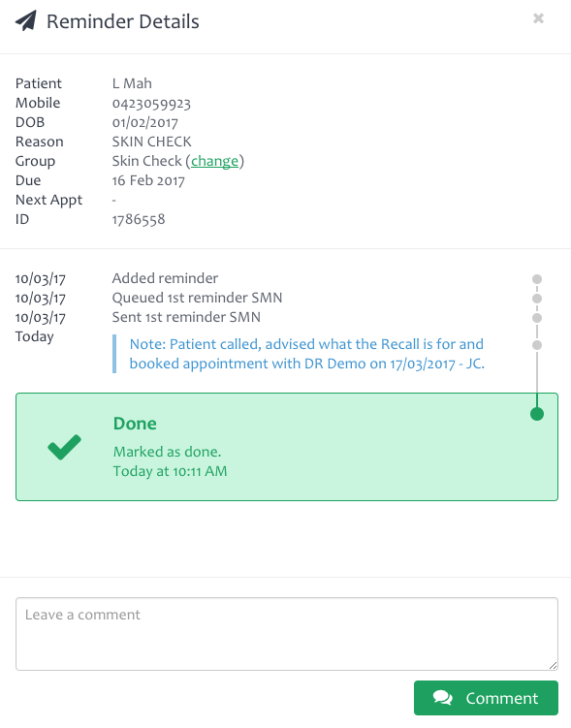Click the green Comment button
571x728 pixels.
click(x=486, y=698)
